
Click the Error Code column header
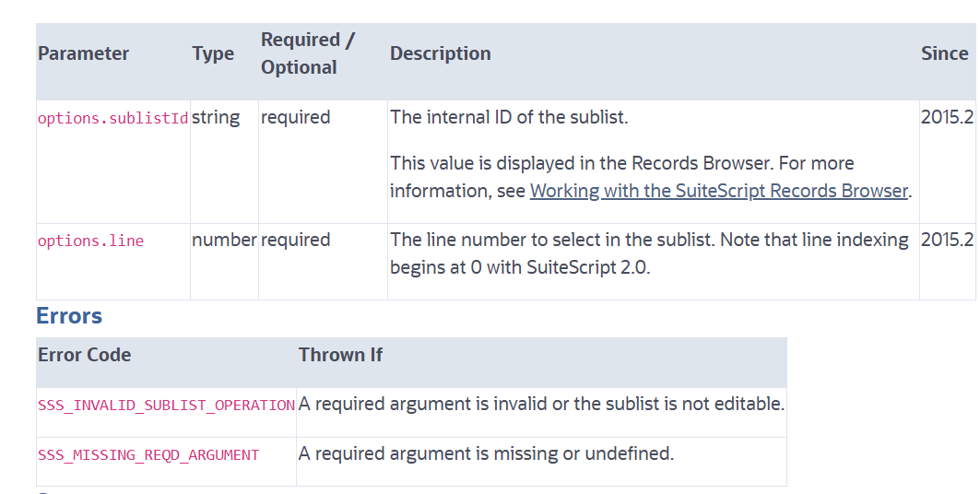(x=84, y=355)
